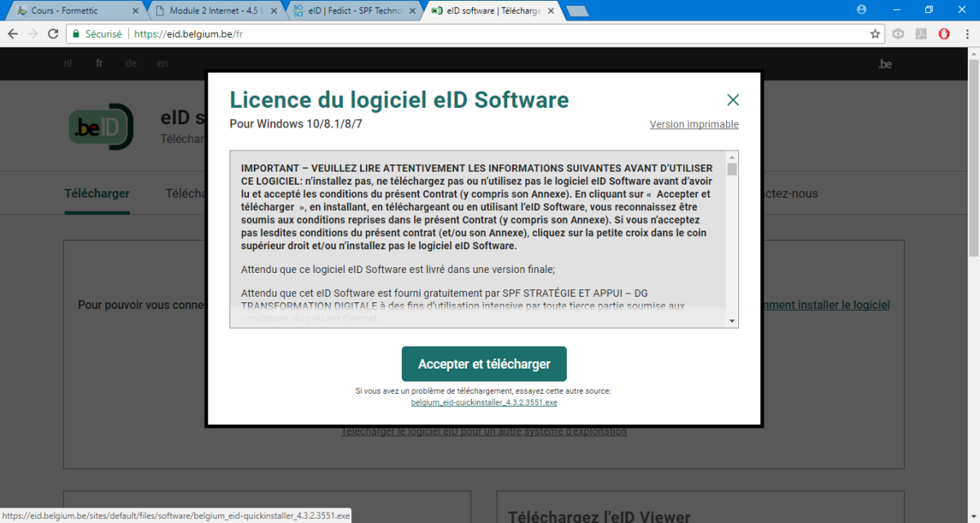Click the PDF extension icon in the toolbar
The image size is (980, 523).
click(920, 34)
